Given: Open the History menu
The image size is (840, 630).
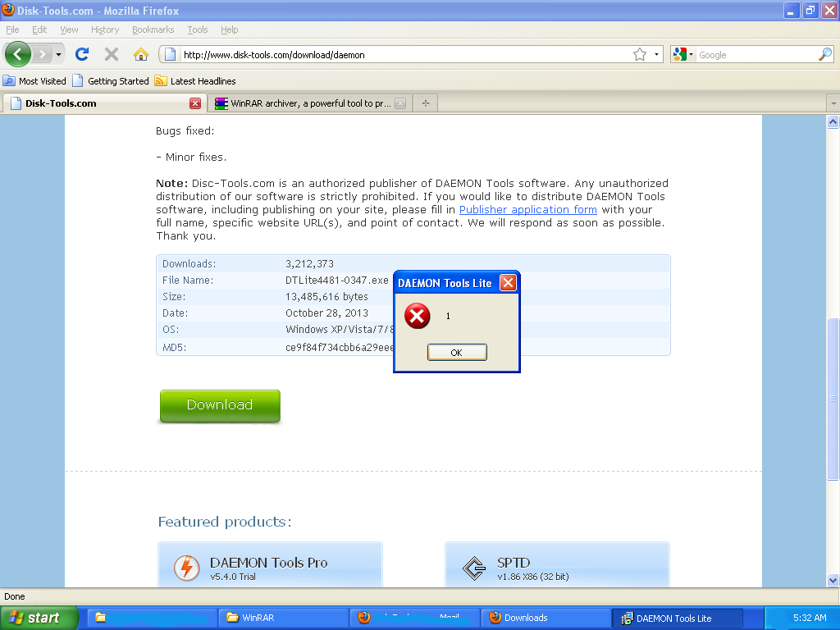Looking at the screenshot, I should click(x=105, y=30).
